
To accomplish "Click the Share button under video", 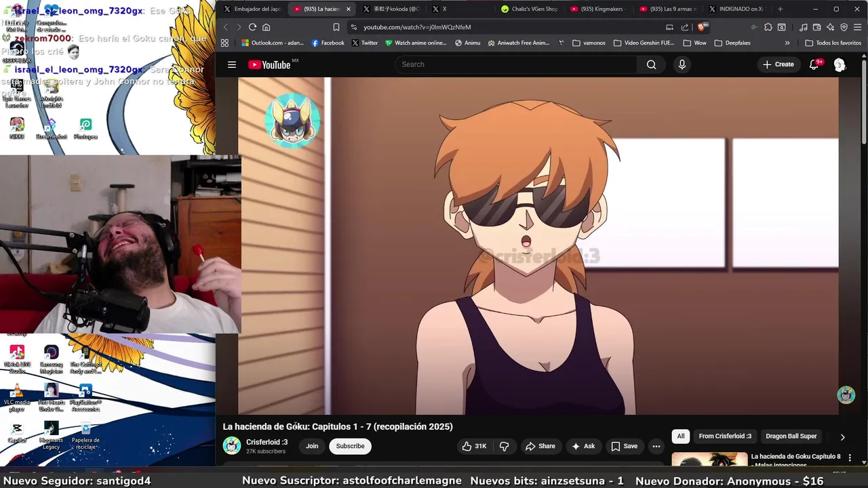I will coord(540,446).
